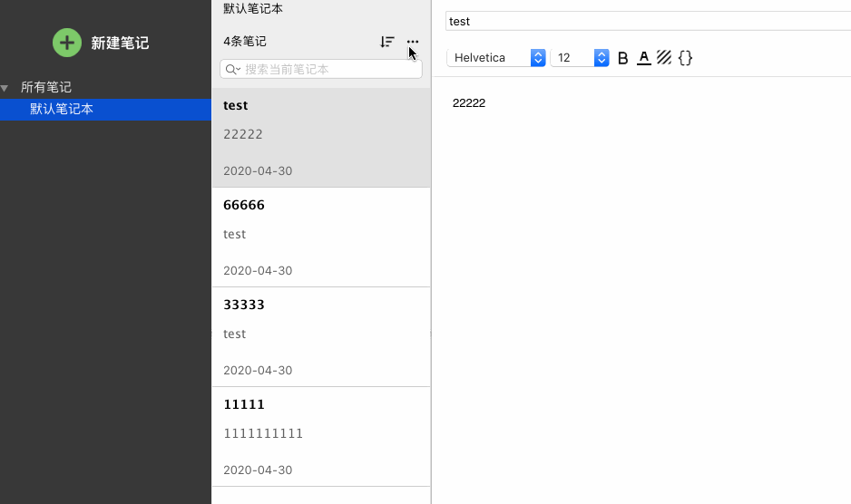The image size is (851, 504).
Task: Click the 22222 preview in note list
Action: (x=243, y=134)
